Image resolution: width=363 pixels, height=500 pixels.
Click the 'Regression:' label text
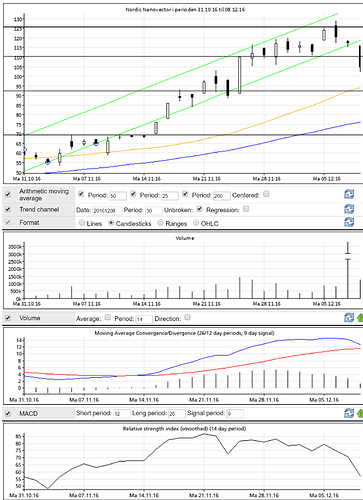pos(223,210)
